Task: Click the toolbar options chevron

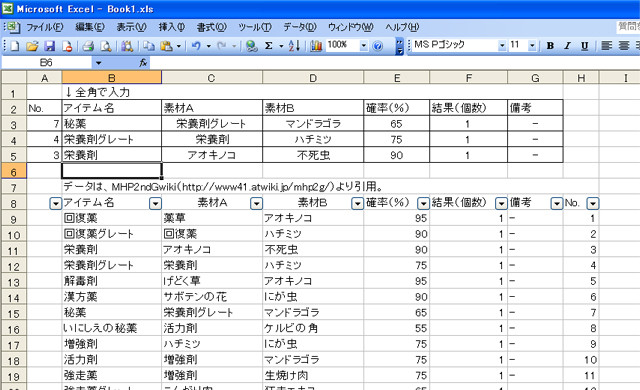Action: pos(400,46)
